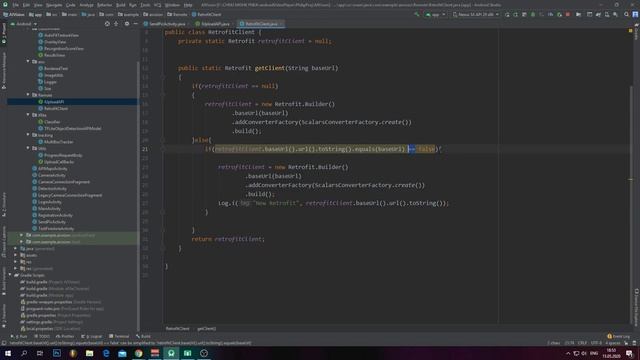The width and height of the screenshot is (640, 360).
Task: Select MultiBoxTracker in project tree
Action: tap(58, 142)
